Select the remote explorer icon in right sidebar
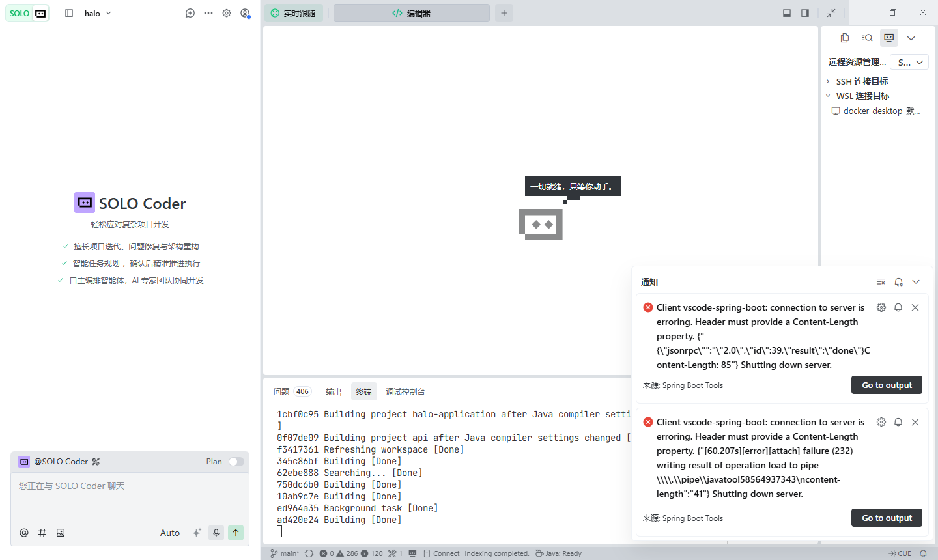 click(x=889, y=38)
